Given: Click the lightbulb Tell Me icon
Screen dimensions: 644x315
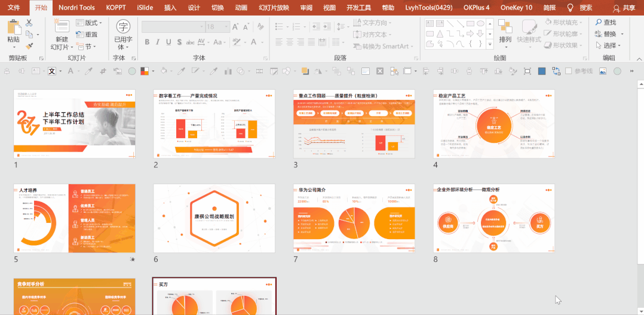Looking at the screenshot, I should pyautogui.click(x=570, y=8).
